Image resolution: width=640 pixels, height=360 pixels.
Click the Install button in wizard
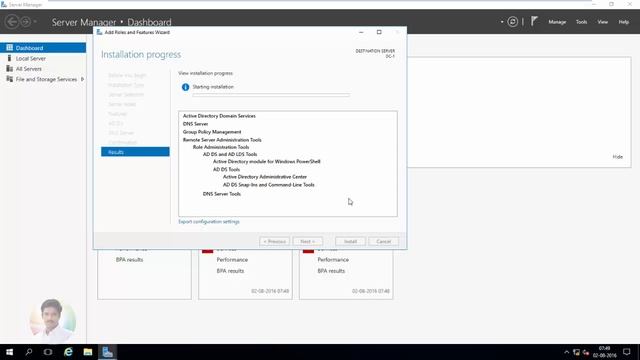[x=350, y=242]
